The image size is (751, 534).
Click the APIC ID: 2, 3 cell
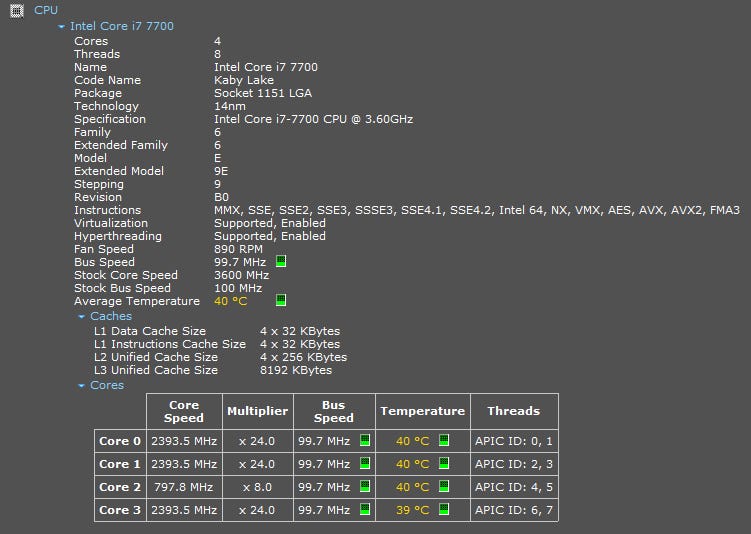pos(514,464)
